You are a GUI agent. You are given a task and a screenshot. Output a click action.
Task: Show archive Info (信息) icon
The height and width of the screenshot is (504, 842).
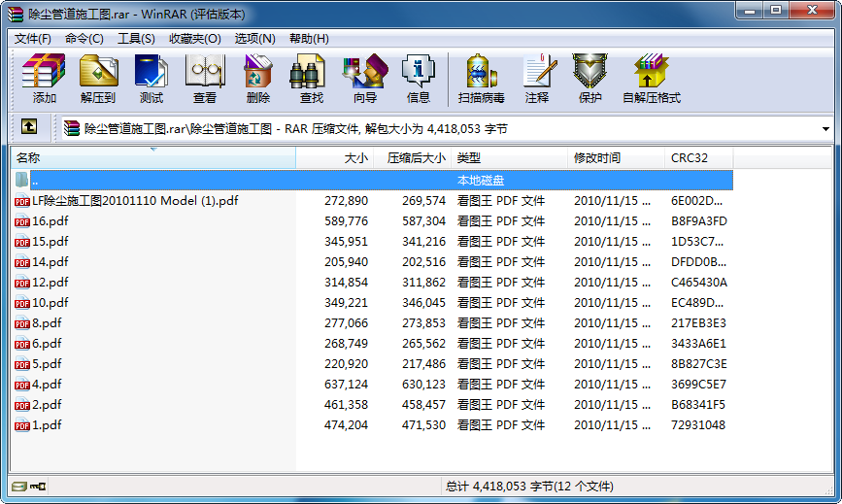tap(418, 79)
